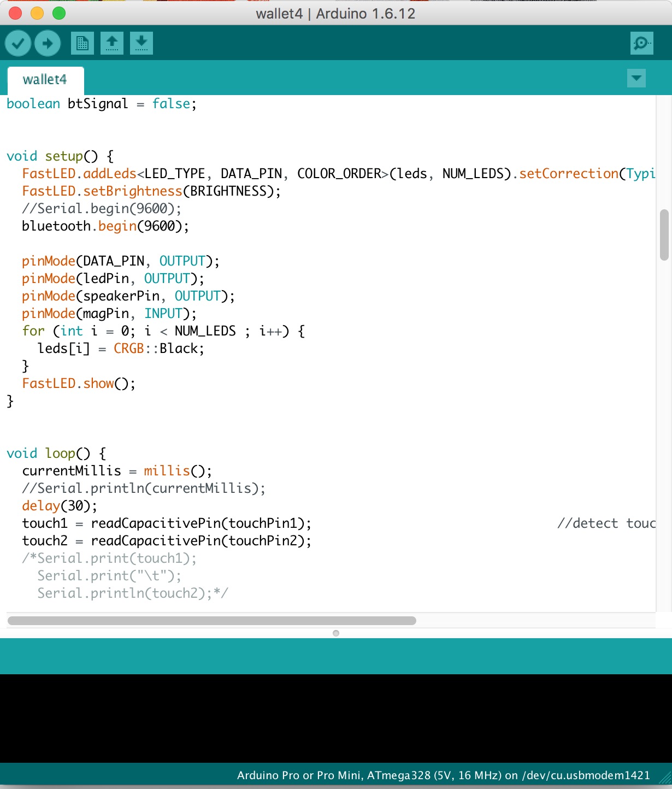Image resolution: width=672 pixels, height=789 pixels.
Task: Open the Serial Monitor magnifier icon
Action: [641, 43]
